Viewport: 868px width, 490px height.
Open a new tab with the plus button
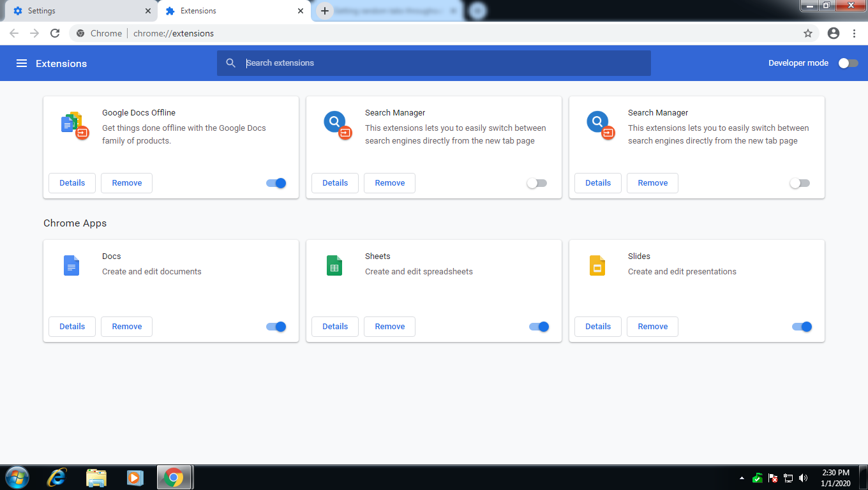325,11
